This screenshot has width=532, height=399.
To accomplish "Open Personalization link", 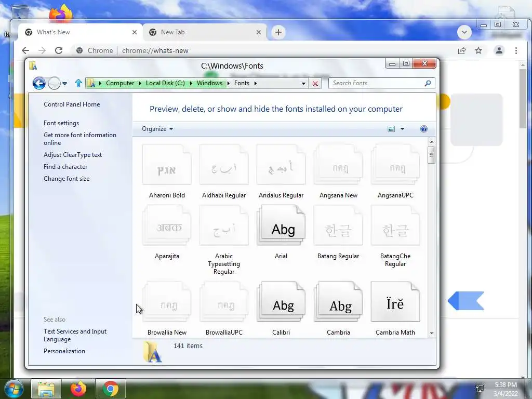I will (64, 351).
